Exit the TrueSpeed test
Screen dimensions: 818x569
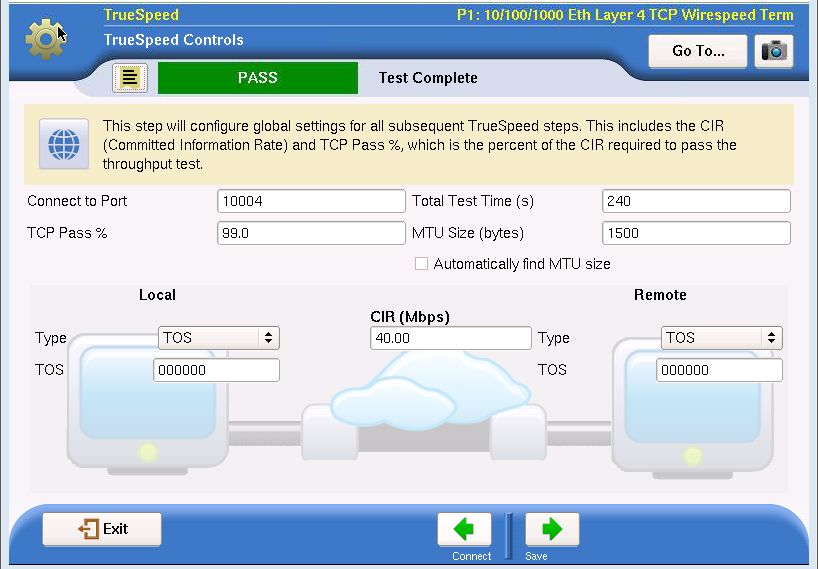(x=102, y=529)
